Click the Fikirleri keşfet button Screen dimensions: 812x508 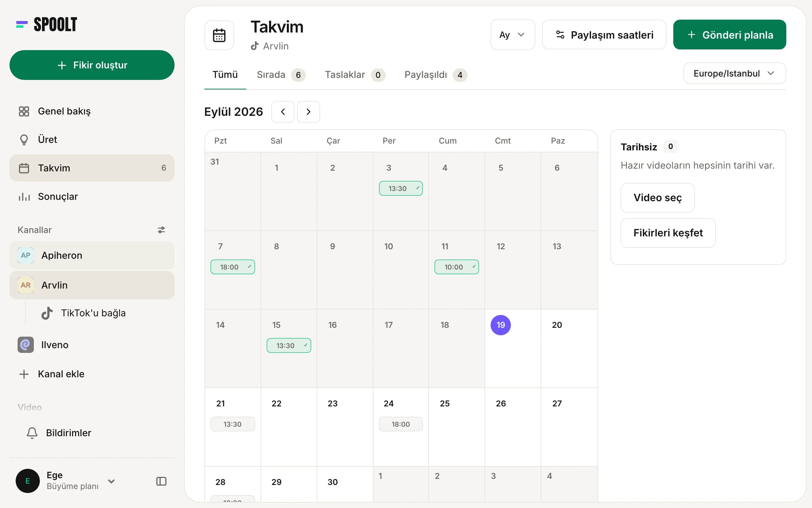[668, 233]
